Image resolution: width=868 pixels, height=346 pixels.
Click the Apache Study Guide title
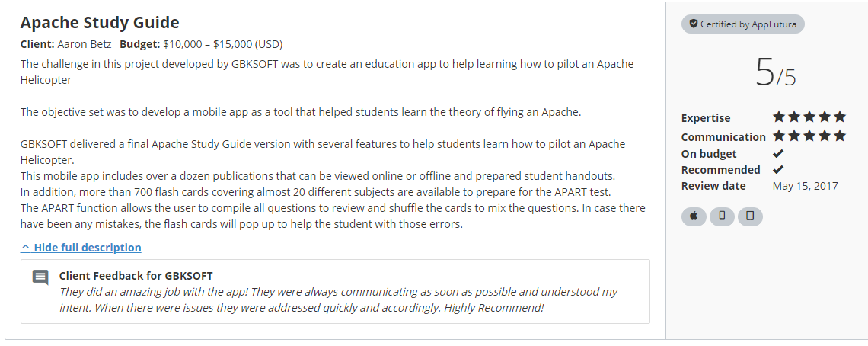click(100, 23)
